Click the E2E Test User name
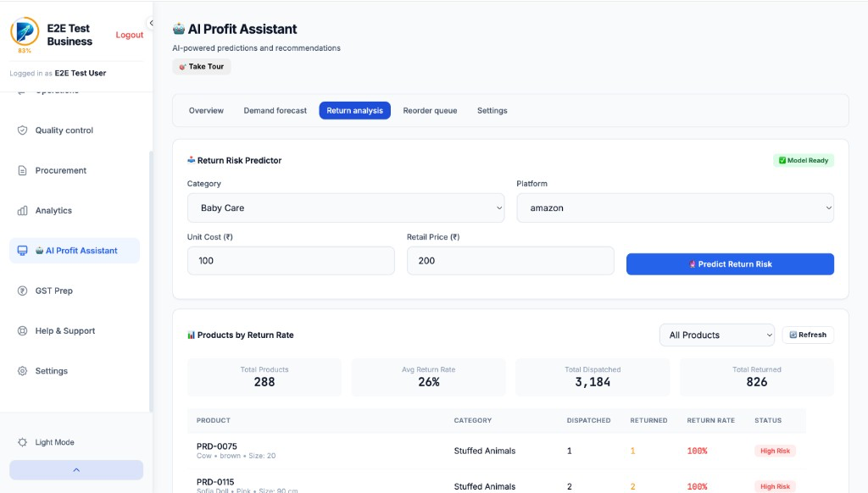This screenshot has width=868, height=493. pyautogui.click(x=81, y=73)
